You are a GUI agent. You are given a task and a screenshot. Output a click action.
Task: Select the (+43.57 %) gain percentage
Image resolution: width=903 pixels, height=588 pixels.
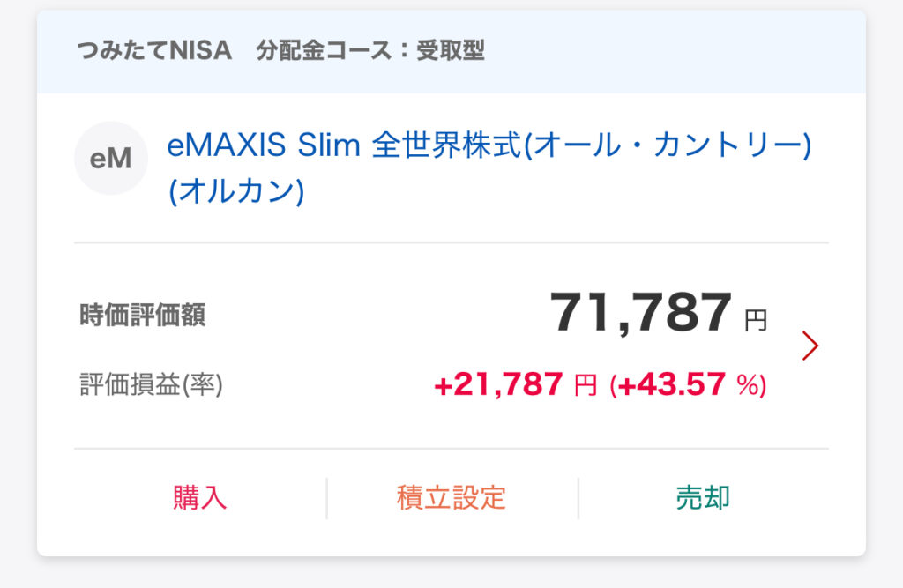click(x=688, y=384)
